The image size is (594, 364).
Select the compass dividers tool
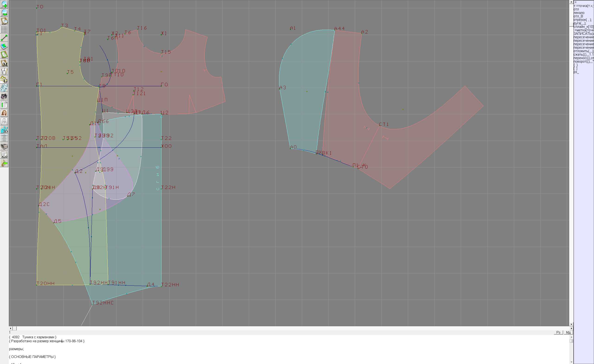4,71
